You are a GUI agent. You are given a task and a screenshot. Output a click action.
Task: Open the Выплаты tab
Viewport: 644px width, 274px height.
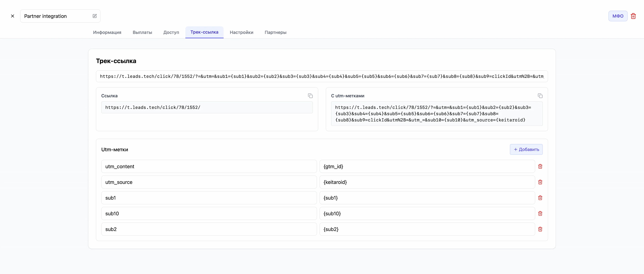coord(142,32)
